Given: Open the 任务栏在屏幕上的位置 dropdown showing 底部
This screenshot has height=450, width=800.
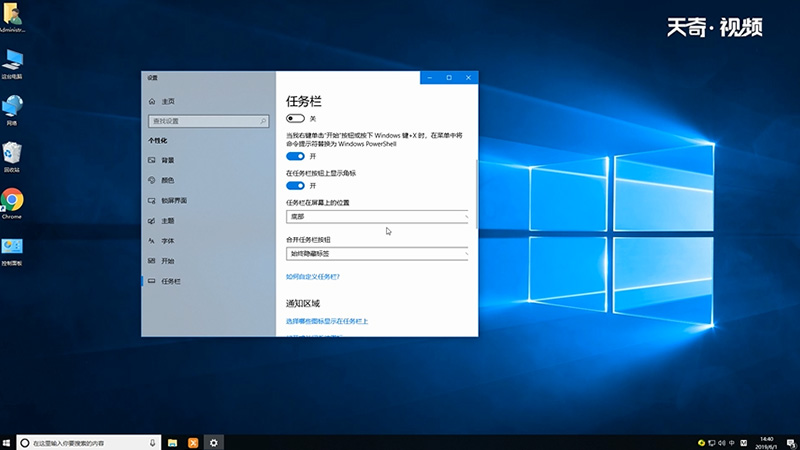Looking at the screenshot, I should pos(377,217).
